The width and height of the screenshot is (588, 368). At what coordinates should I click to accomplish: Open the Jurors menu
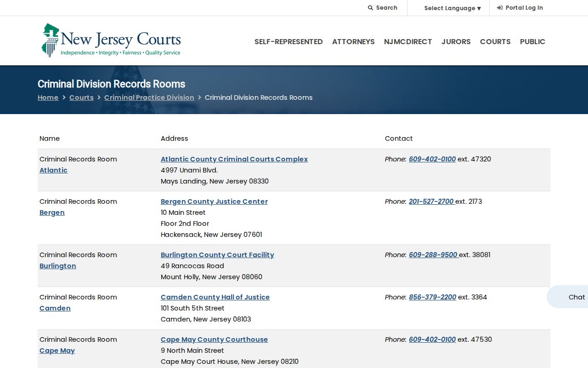[x=456, y=41]
